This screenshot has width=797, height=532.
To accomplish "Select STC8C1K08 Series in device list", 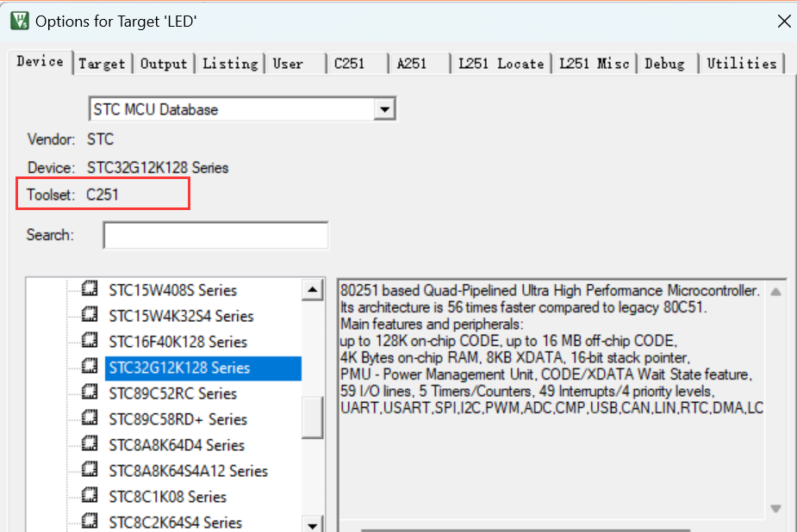I will 167,498.
